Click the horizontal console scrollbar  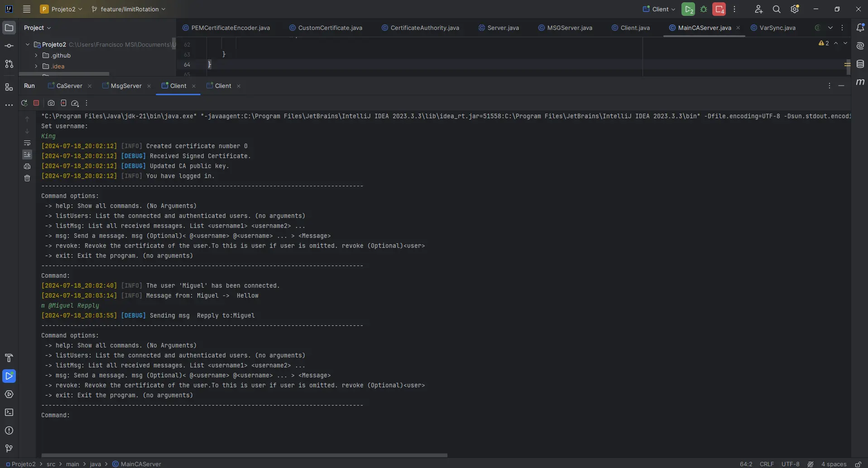[x=244, y=455]
